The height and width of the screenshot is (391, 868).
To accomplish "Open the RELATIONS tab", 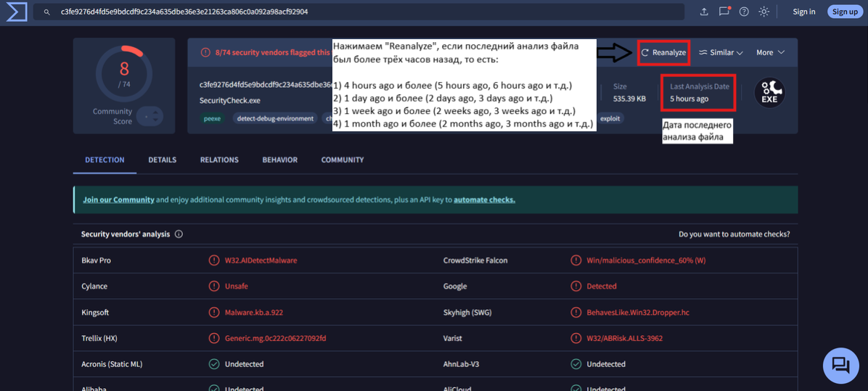I will coord(219,160).
